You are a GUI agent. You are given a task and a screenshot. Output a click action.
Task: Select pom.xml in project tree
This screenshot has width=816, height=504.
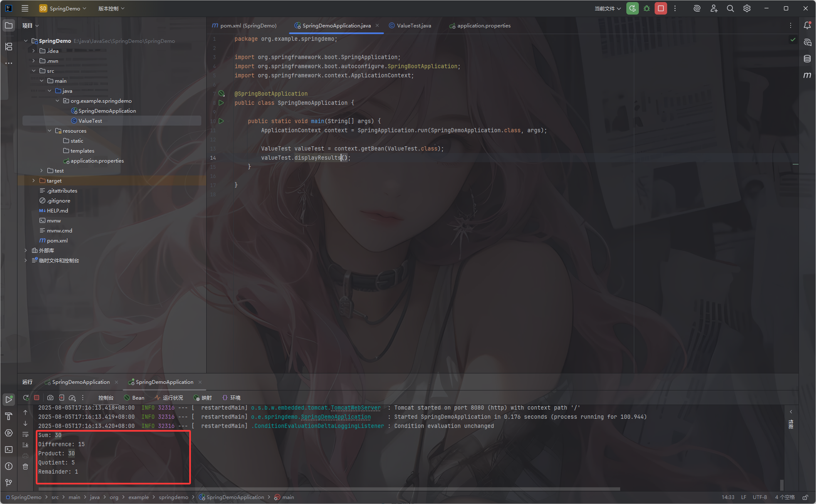[57, 240]
